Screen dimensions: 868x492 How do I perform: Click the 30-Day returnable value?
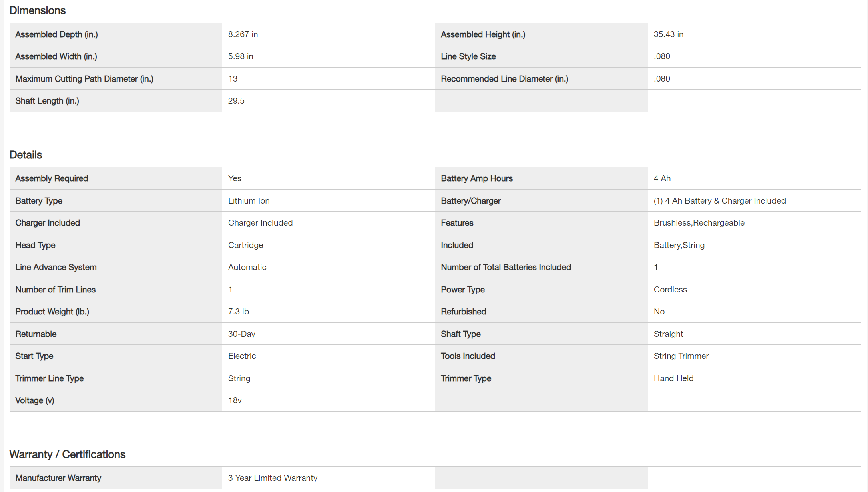(x=241, y=334)
